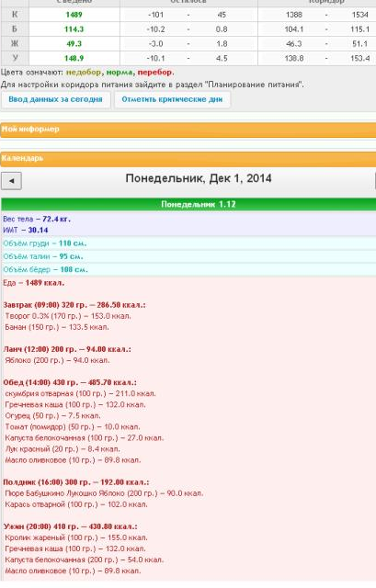376x588 pixels.
Task: Click the "Ланч (12:00)" meal heading
Action: coord(67,349)
